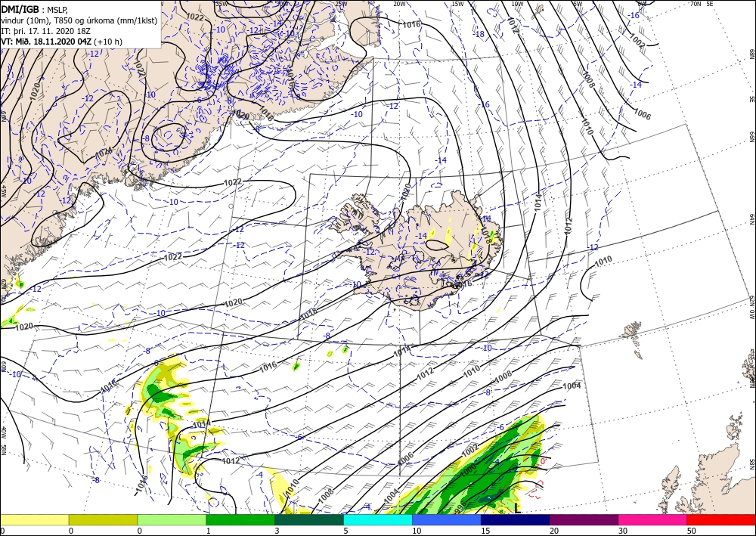Click the red '0' isotherm label
The width and height of the screenshot is (756, 536).
(542, 461)
